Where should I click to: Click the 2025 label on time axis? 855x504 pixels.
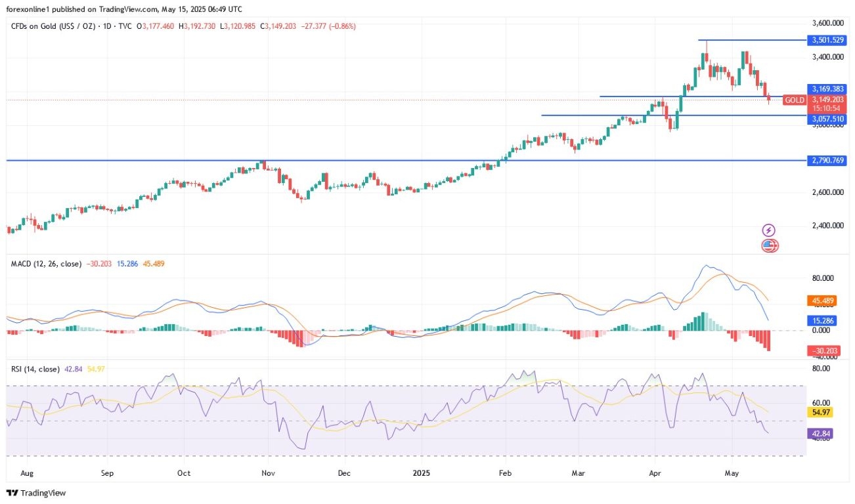420,472
